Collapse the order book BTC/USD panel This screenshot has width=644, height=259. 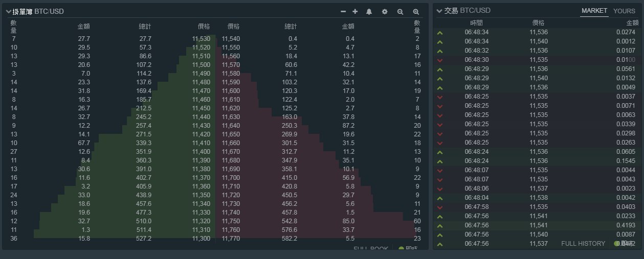(9, 11)
